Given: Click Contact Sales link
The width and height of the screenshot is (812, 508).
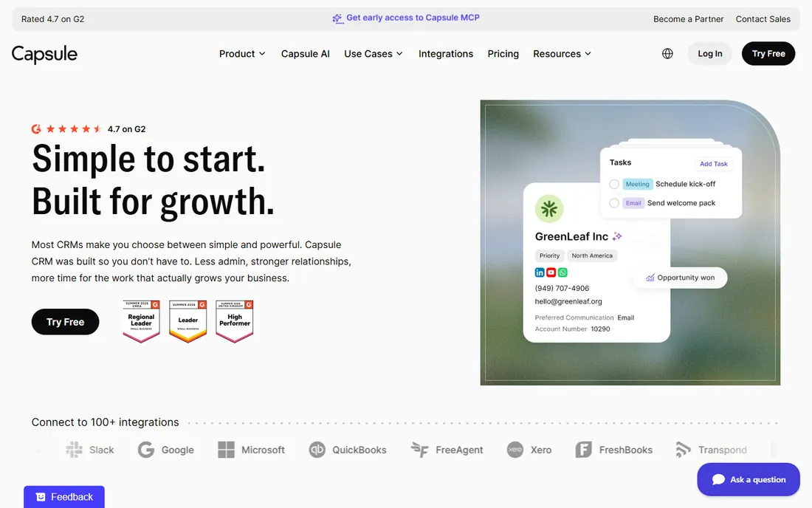Looking at the screenshot, I should [763, 19].
